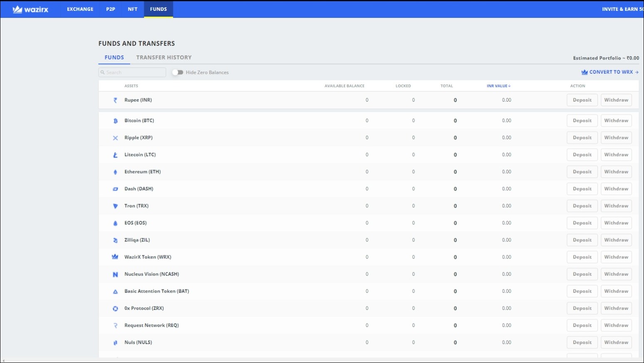Screen dimensions: 644x363
Task: Click the Request Network (REQ) icon
Action: (x=116, y=326)
